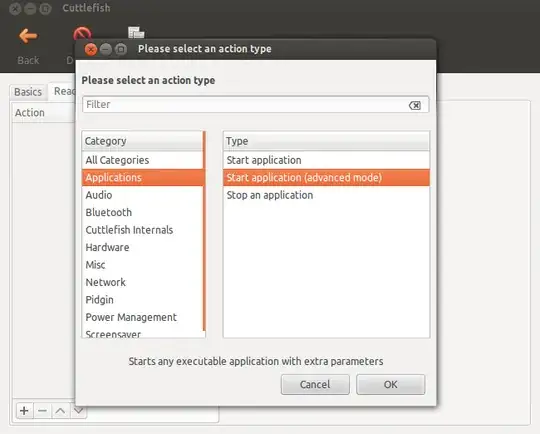Select the Bluetooth category
The width and height of the screenshot is (540, 434).
pyautogui.click(x=143, y=212)
